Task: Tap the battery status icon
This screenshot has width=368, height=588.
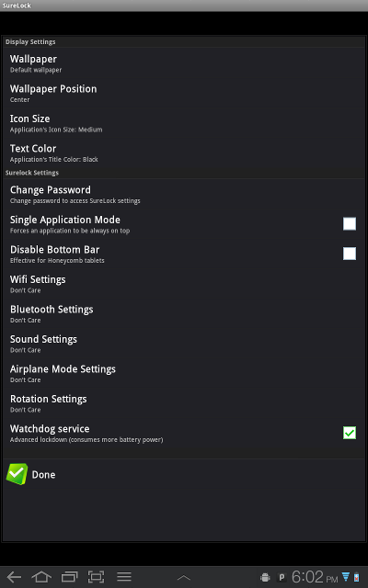Action: tap(356, 577)
